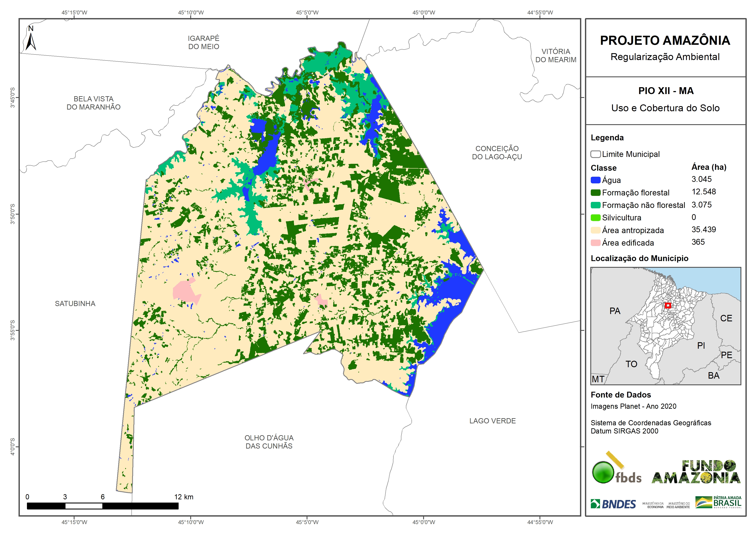This screenshot has width=756, height=534.
Task: Click the SATUBINHA municipality label
Action: pos(75,303)
